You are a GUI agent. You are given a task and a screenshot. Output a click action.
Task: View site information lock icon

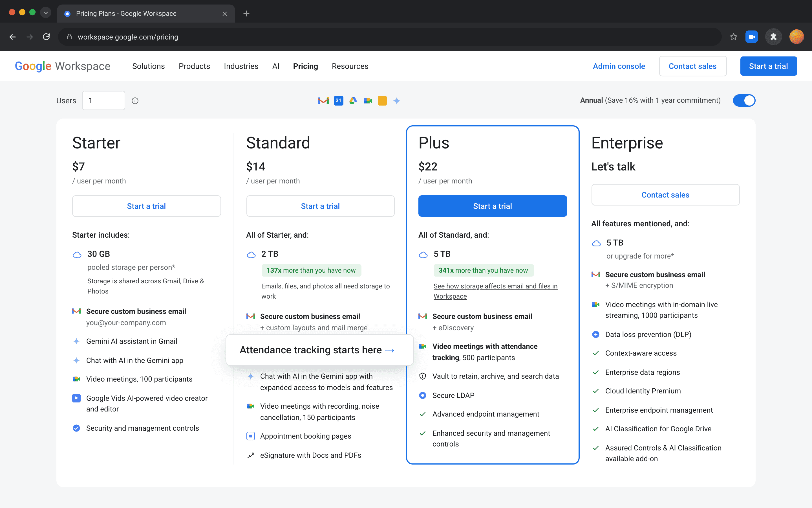point(69,37)
